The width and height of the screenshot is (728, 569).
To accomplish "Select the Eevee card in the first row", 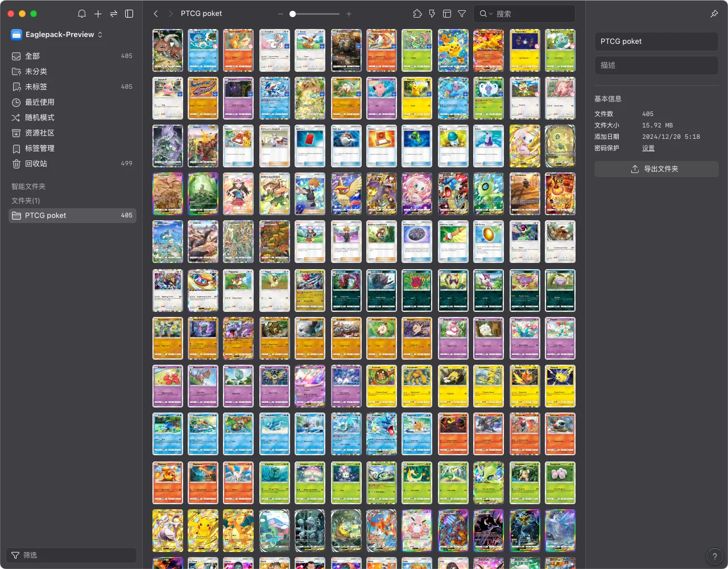I will coord(310,51).
